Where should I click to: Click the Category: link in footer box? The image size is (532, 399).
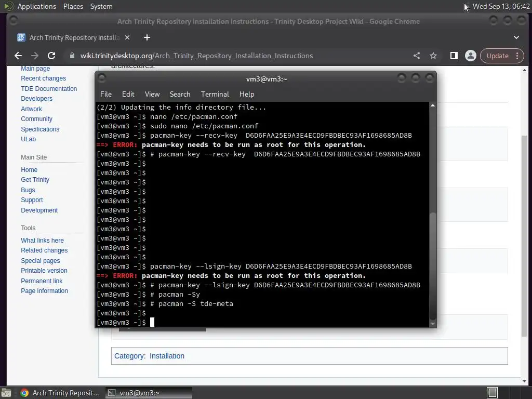pos(129,356)
